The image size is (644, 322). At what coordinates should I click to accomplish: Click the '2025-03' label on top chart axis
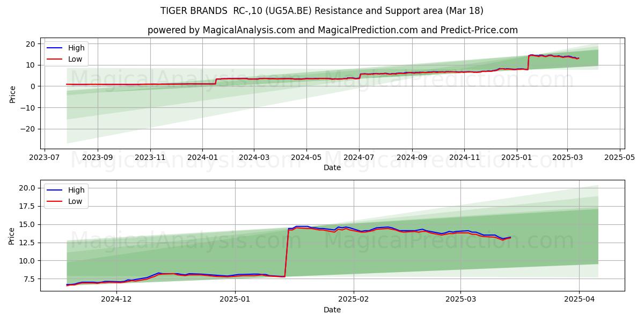pos(568,158)
